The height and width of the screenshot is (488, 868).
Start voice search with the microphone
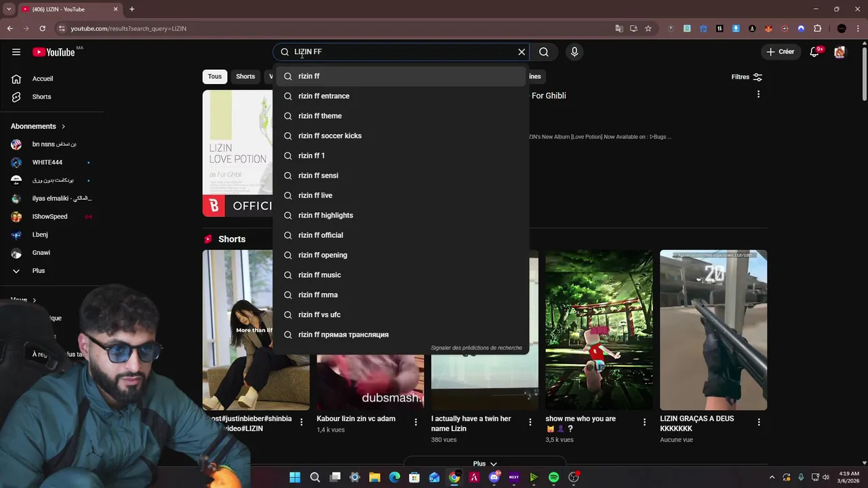click(x=574, y=52)
